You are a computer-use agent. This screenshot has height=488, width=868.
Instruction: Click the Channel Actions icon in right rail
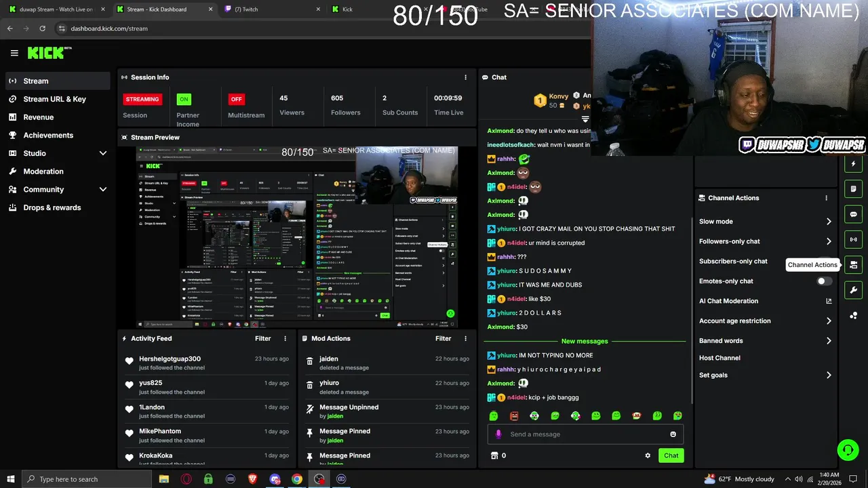point(853,265)
